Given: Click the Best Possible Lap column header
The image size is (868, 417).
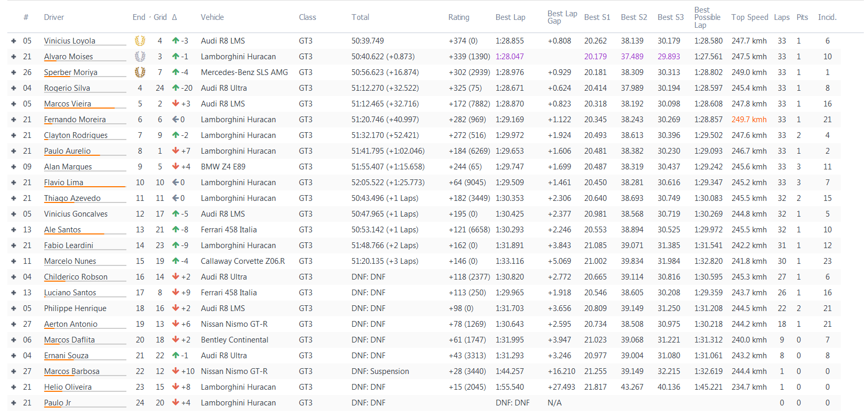Looking at the screenshot, I should click(x=708, y=17).
